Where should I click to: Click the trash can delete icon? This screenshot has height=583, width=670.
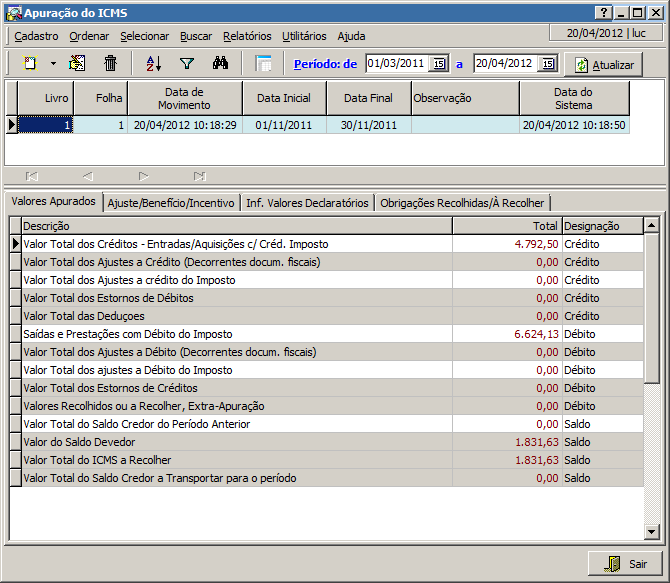(x=111, y=63)
